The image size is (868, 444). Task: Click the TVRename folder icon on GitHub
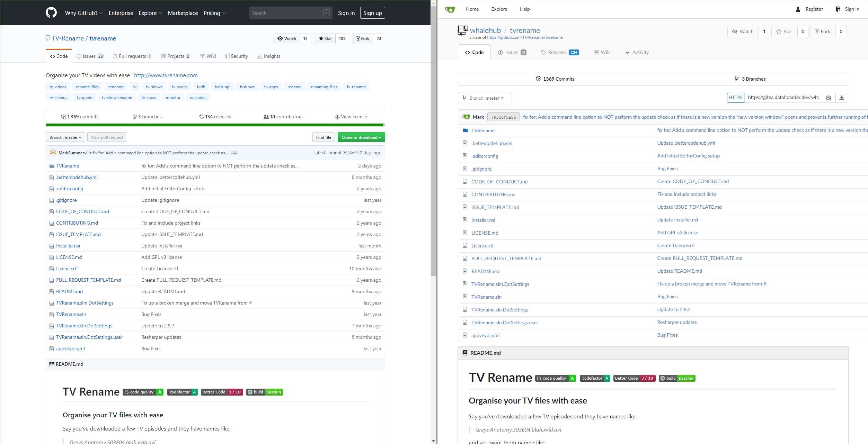(52, 166)
